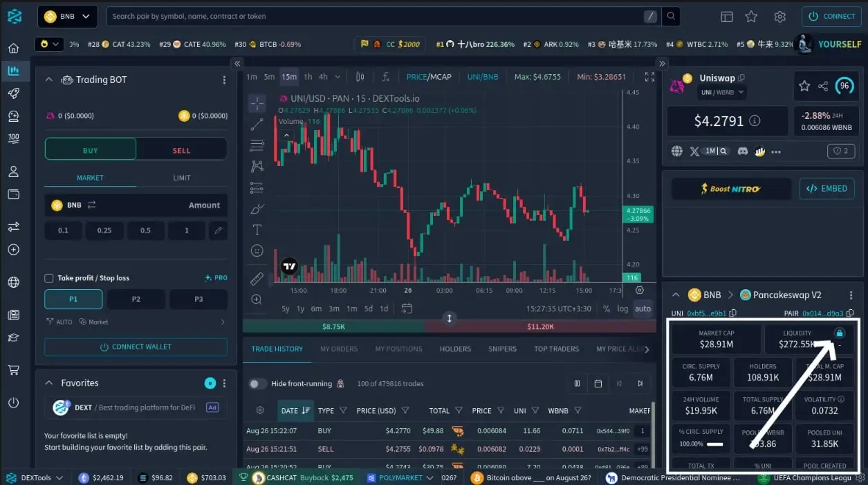Open the indicators fx button

click(x=386, y=77)
